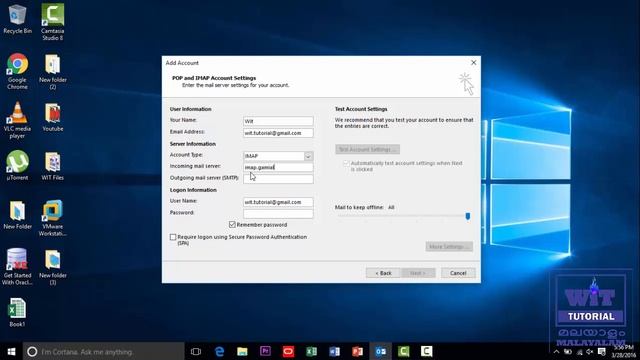The width and height of the screenshot is (640, 360).
Task: Select the WIT Files folder icon
Action: click(x=53, y=166)
